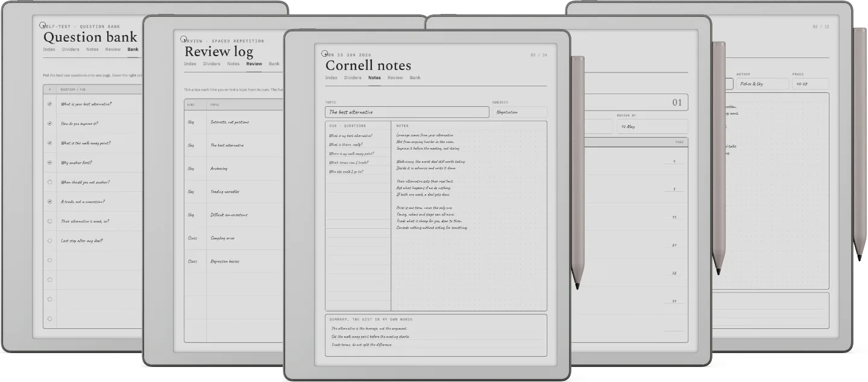
Task: Select the Subject field showing Negotiation
Action: (x=520, y=112)
